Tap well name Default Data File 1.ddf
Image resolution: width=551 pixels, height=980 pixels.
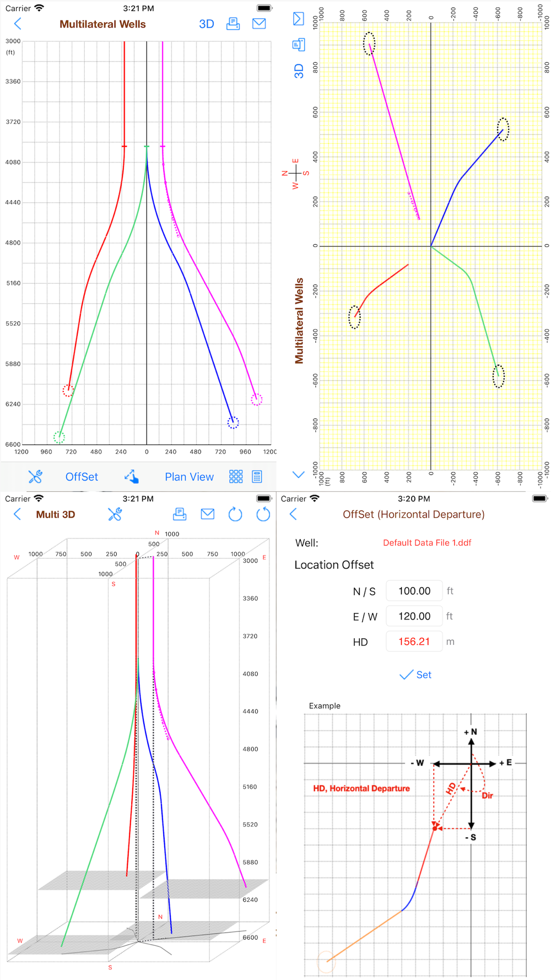[x=427, y=543]
